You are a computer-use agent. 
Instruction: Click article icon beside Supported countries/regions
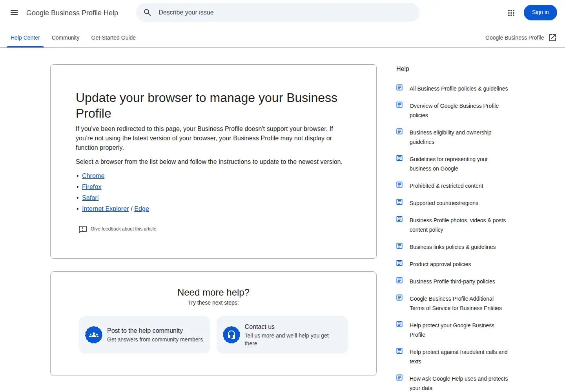point(399,202)
